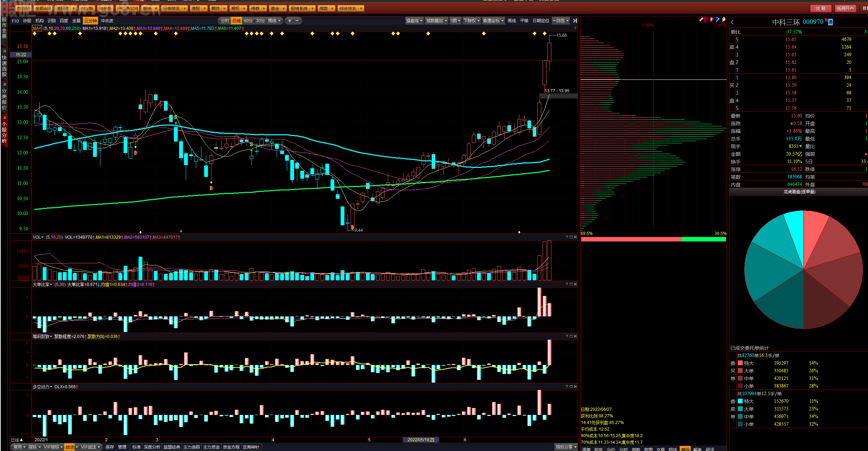Click the red list icon above chip distribution

pos(706,20)
